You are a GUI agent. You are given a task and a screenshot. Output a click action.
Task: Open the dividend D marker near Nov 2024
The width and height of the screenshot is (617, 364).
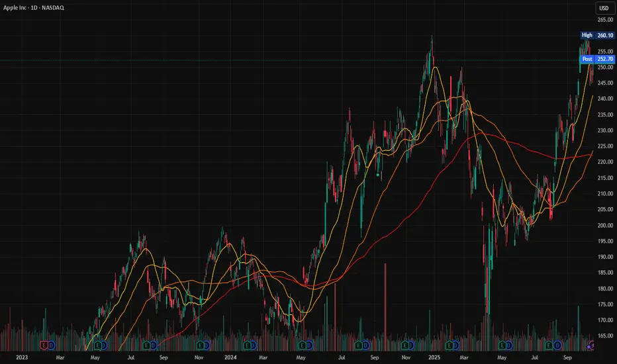pos(410,345)
